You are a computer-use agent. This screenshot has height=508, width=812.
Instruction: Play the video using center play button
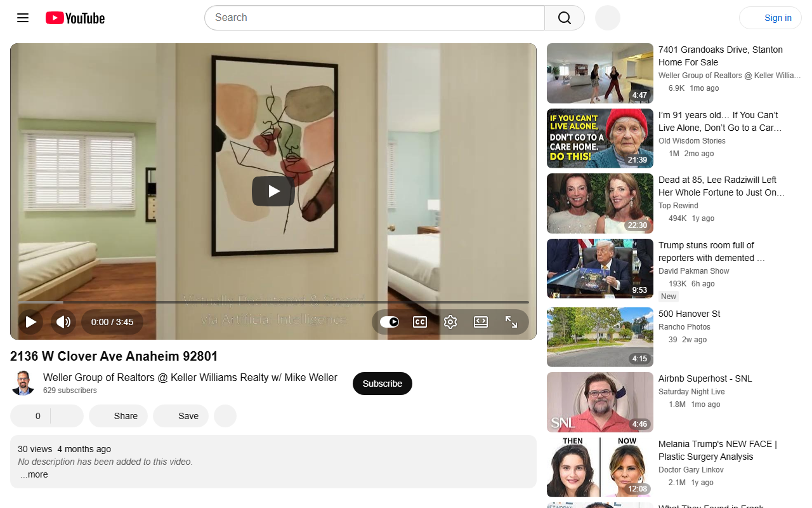click(273, 191)
